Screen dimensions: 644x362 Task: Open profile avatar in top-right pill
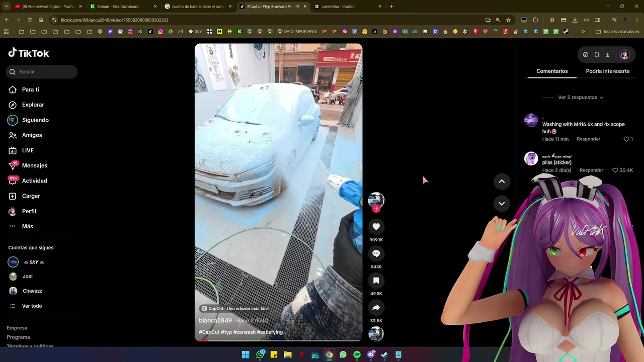(x=624, y=55)
